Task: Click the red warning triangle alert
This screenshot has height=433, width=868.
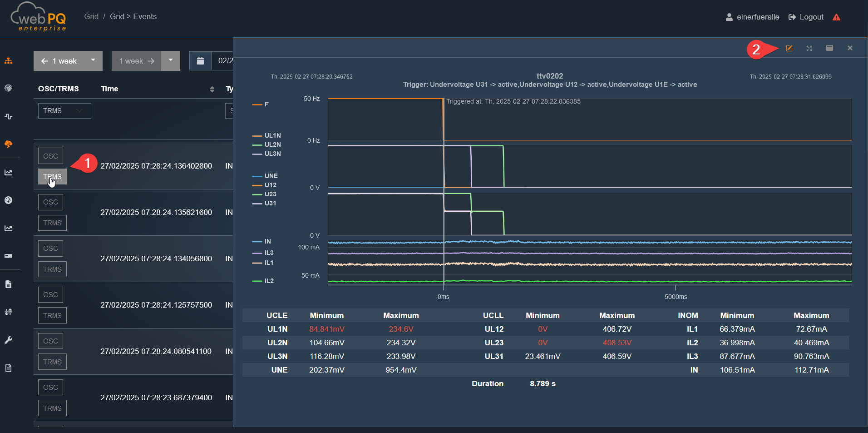Action: point(836,17)
